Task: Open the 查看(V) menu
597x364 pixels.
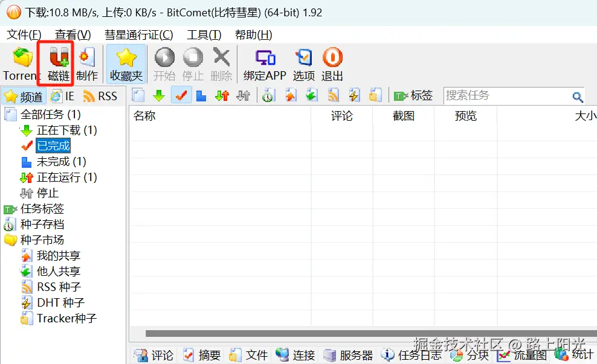Action: click(73, 34)
